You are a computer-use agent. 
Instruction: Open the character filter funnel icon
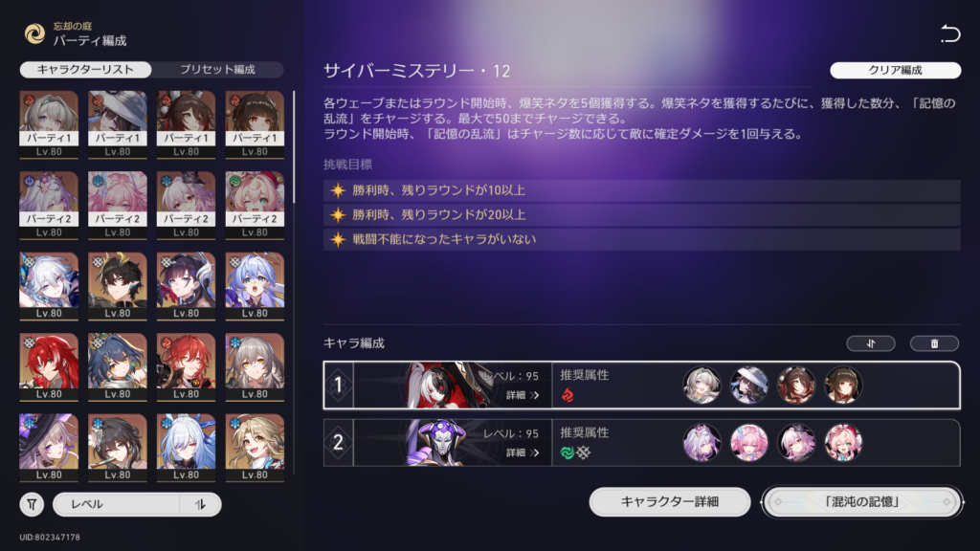[x=32, y=504]
